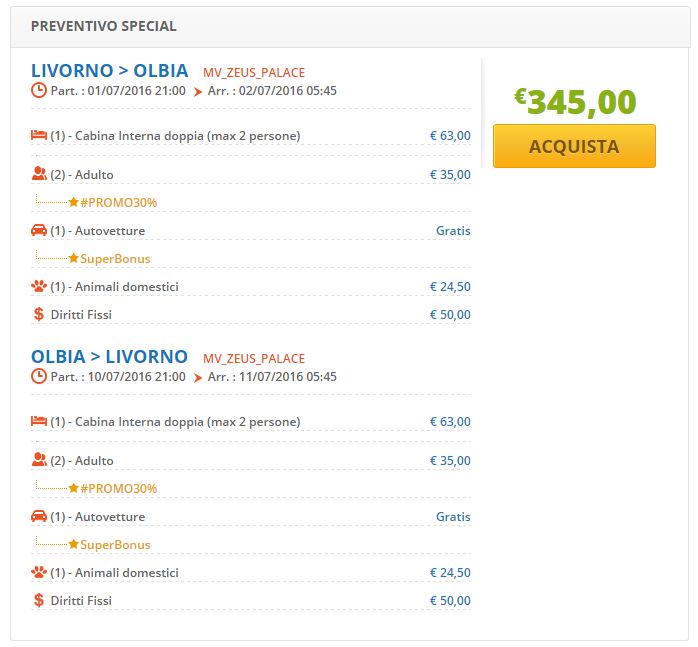Click the PREVENTIVO SPECIAL panel header
The width and height of the screenshot is (698, 647).
click(103, 26)
